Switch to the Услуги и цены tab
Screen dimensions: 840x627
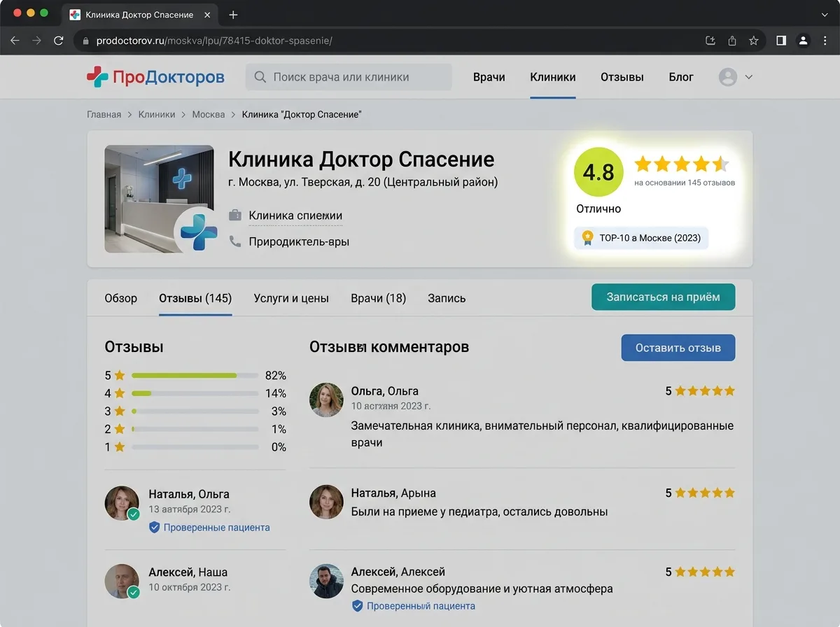click(291, 298)
